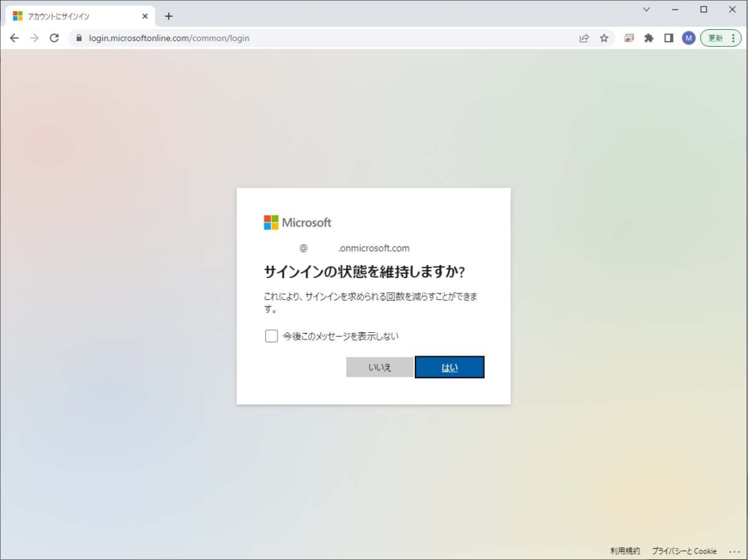Select the アカウントにサインイン tab
Viewport: 748px width, 560px height.
click(73, 16)
